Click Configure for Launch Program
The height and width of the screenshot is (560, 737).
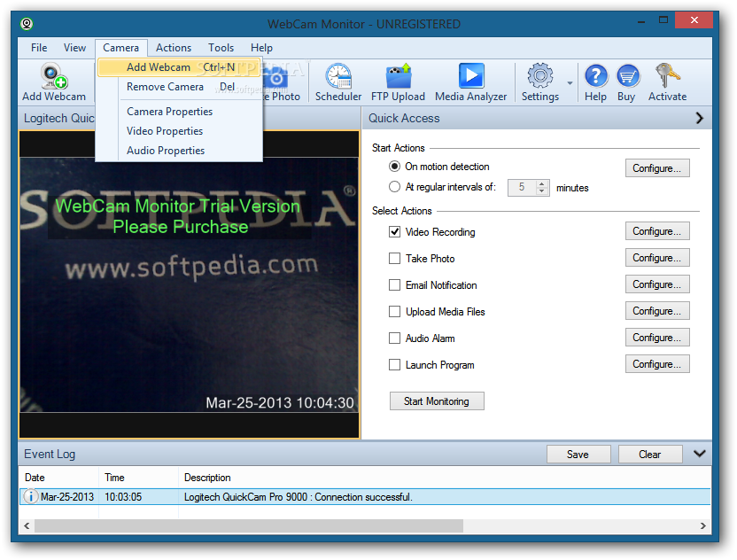pos(657,364)
